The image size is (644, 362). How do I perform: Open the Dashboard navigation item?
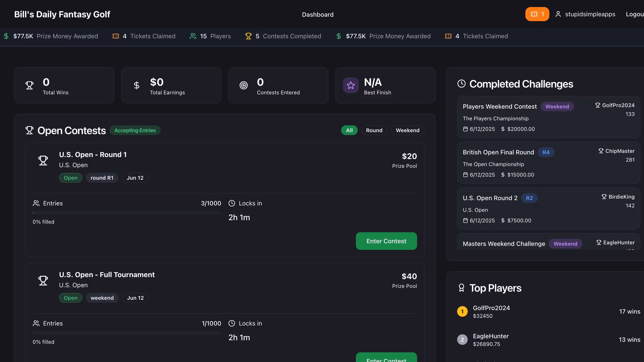(x=318, y=15)
